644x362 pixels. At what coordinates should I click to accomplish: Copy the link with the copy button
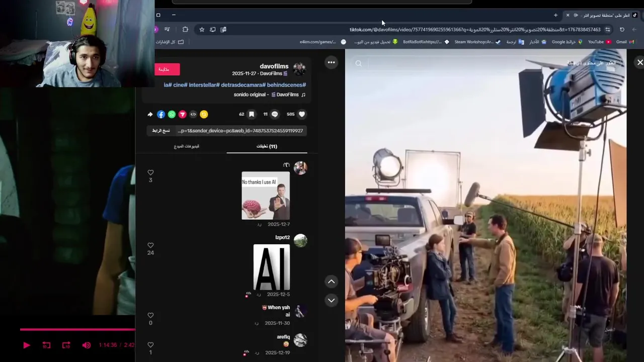click(x=161, y=131)
